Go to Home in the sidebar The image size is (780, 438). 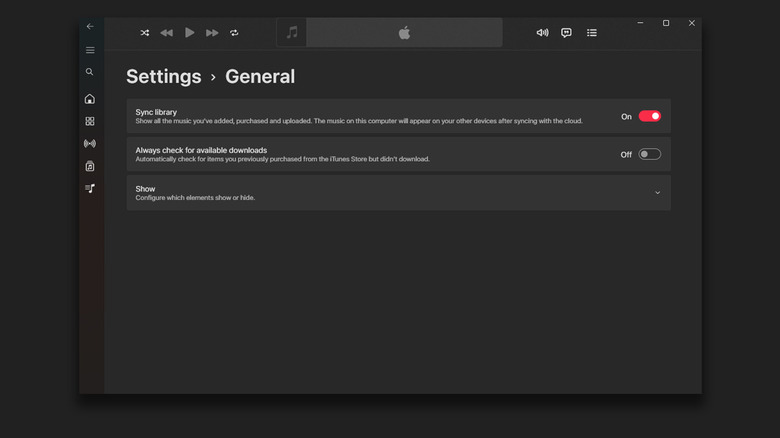click(90, 99)
